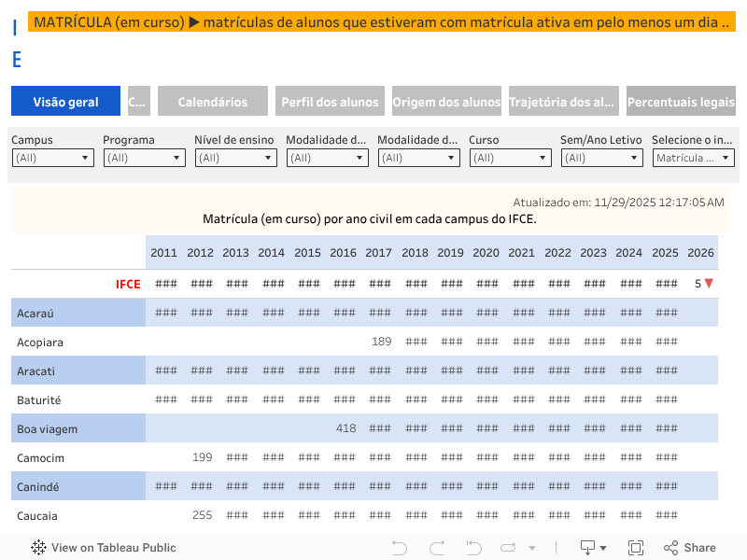Switch to Origem dos alunos tab
Viewport: 747px width, 560px height.
click(446, 101)
